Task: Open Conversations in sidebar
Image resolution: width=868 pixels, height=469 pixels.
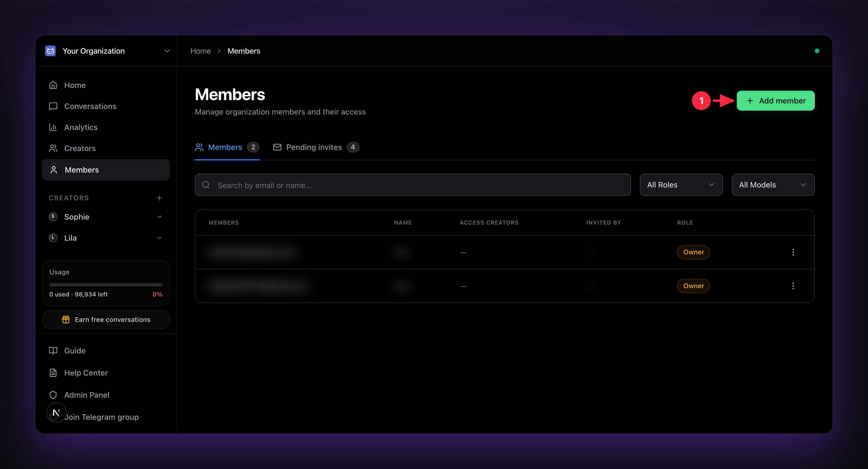Action: 106,106
